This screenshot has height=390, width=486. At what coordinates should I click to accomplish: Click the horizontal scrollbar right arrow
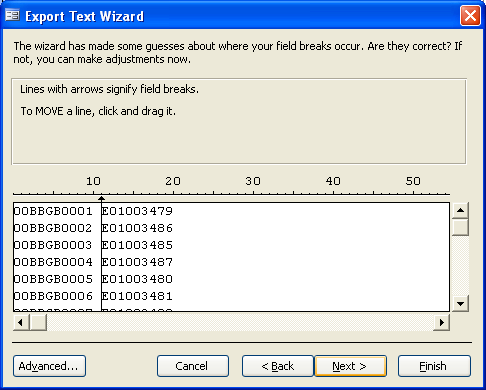tap(441, 322)
